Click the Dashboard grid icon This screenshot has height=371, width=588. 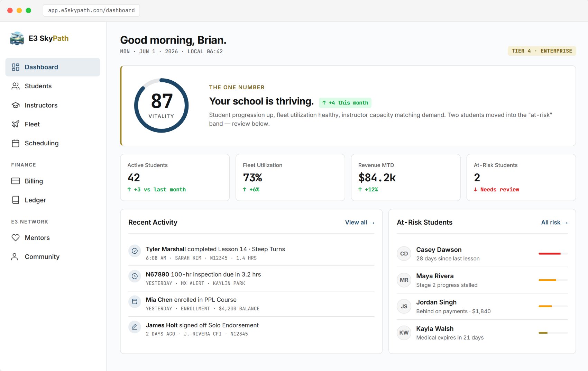click(16, 67)
